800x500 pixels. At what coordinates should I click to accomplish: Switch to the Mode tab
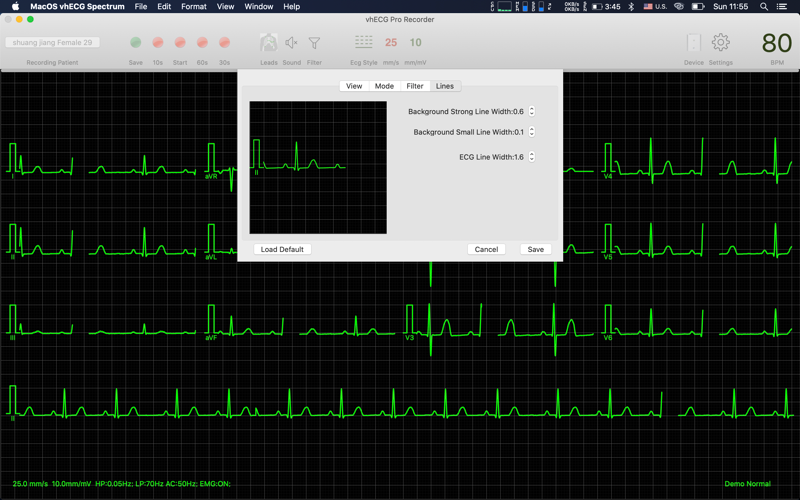click(x=384, y=86)
